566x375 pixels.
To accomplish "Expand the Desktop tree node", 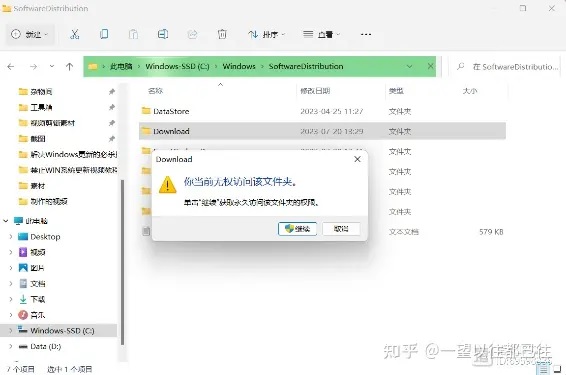I will tap(11, 237).
